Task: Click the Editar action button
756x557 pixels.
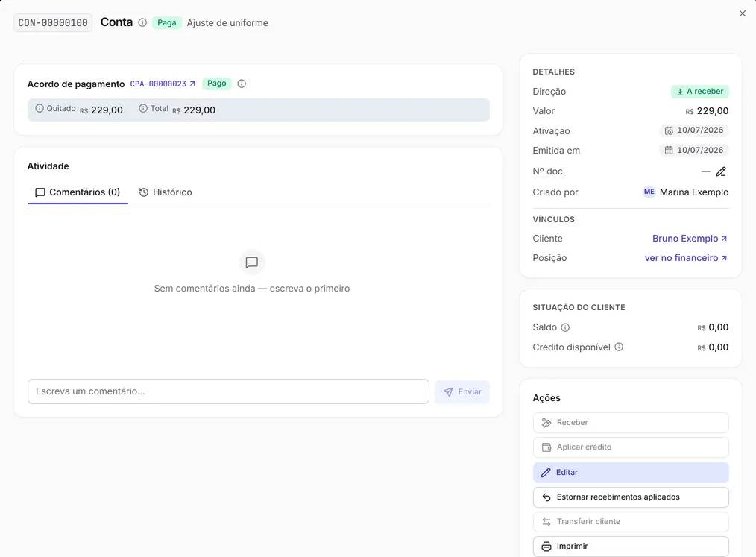Action: (631, 473)
